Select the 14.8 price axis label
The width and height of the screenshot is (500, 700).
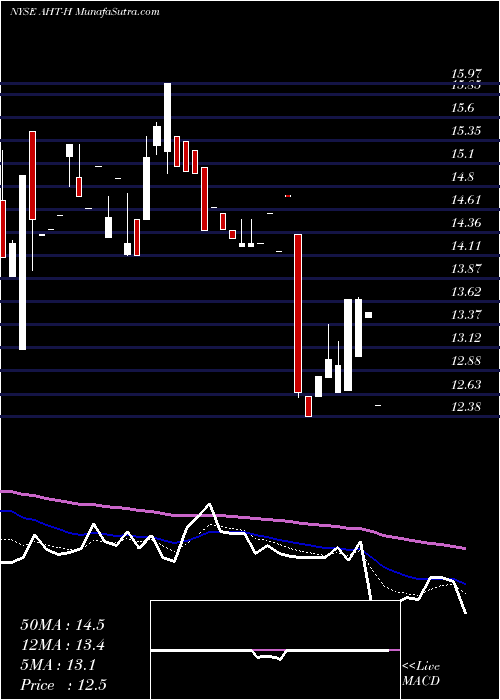coord(462,177)
